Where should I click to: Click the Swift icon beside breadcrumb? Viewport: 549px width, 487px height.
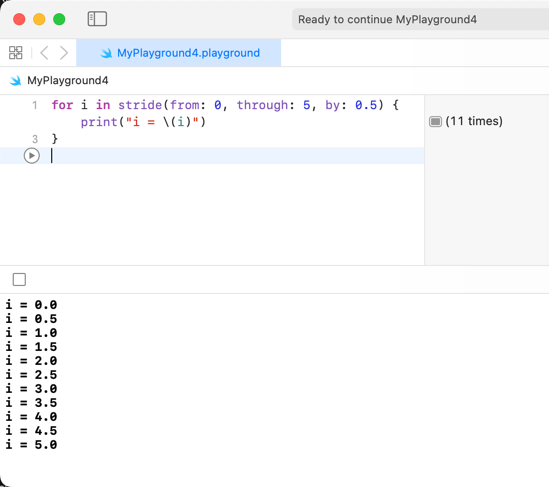point(15,81)
